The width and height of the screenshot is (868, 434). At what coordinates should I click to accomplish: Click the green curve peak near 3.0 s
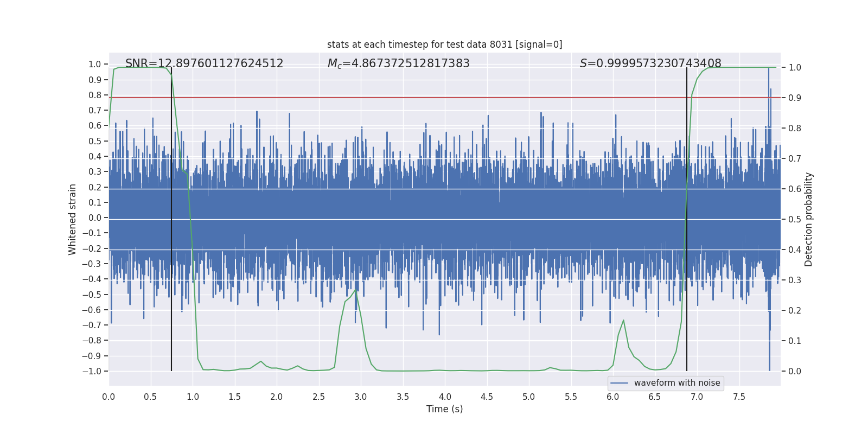(x=356, y=290)
